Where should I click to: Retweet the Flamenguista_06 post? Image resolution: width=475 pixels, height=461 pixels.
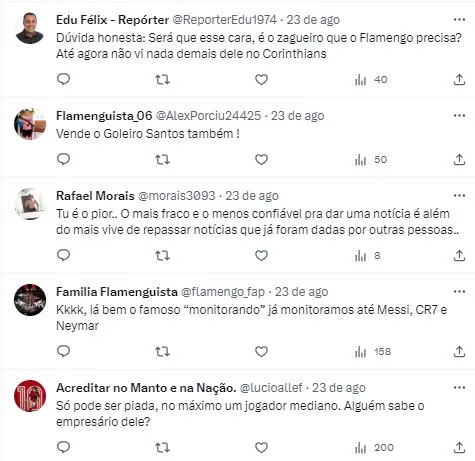pyautogui.click(x=162, y=160)
